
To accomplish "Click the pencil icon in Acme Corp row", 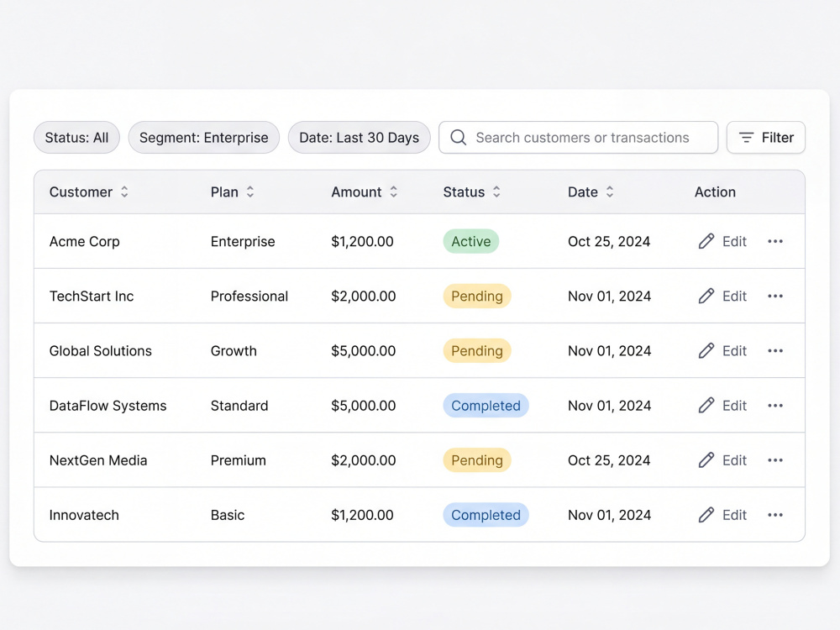I will (x=706, y=242).
